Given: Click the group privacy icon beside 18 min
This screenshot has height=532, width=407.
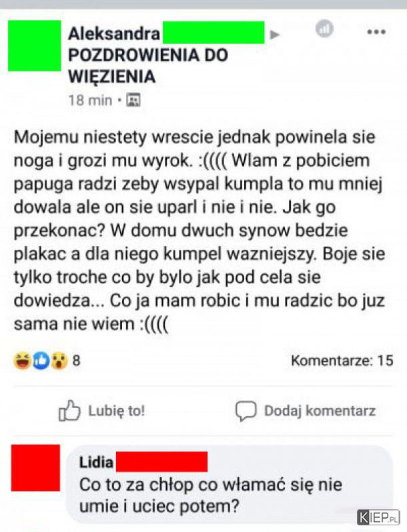Looking at the screenshot, I should click(133, 100).
